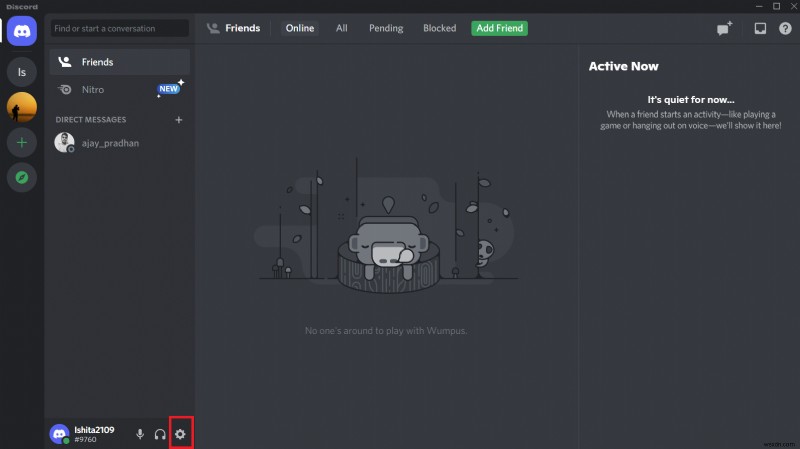Switch to the All tab
Image resolution: width=800 pixels, height=449 pixels.
click(x=341, y=28)
